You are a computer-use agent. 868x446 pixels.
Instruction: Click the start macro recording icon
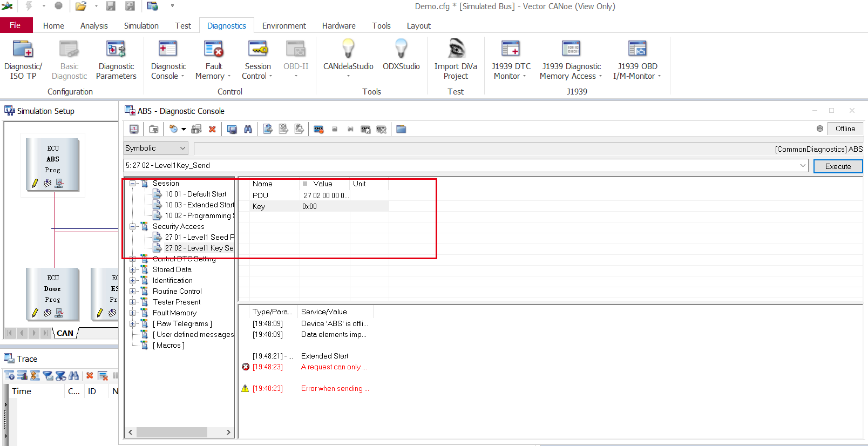click(318, 129)
